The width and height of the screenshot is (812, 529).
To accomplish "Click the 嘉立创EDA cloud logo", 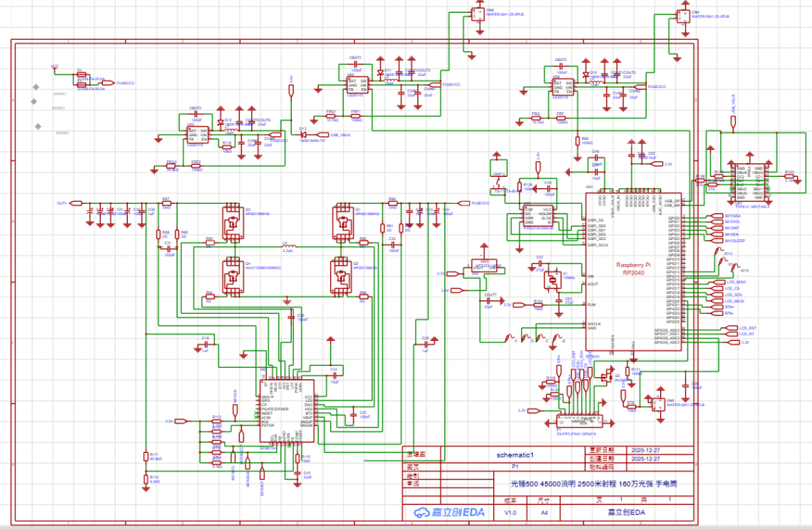I will [x=447, y=512].
